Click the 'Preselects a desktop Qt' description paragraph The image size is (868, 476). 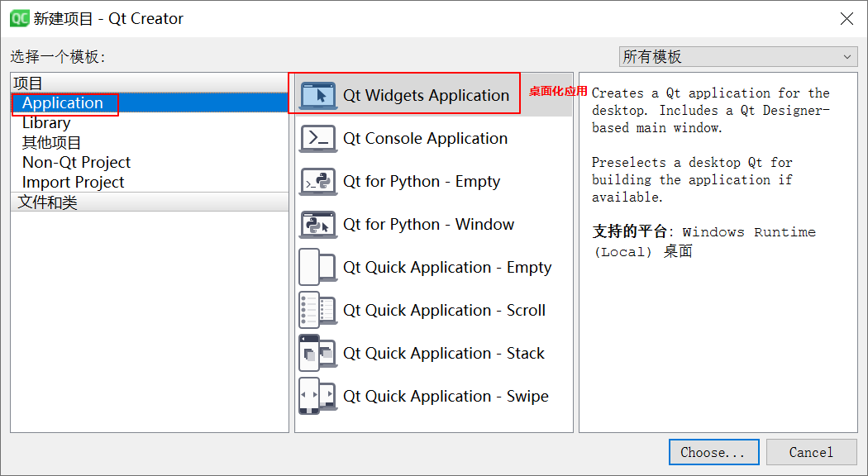point(692,179)
